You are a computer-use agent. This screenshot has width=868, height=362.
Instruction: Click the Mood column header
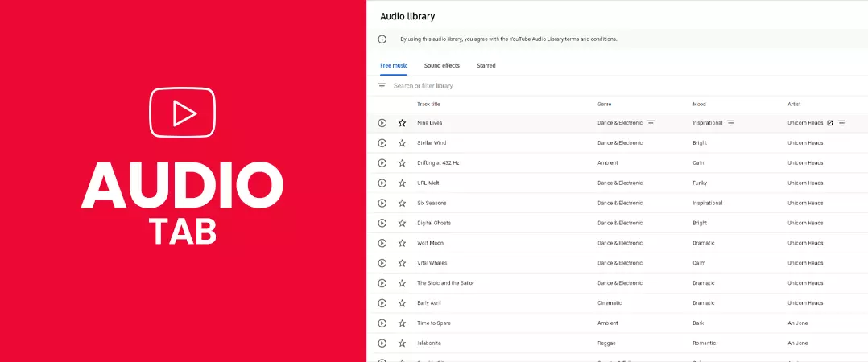(x=699, y=105)
